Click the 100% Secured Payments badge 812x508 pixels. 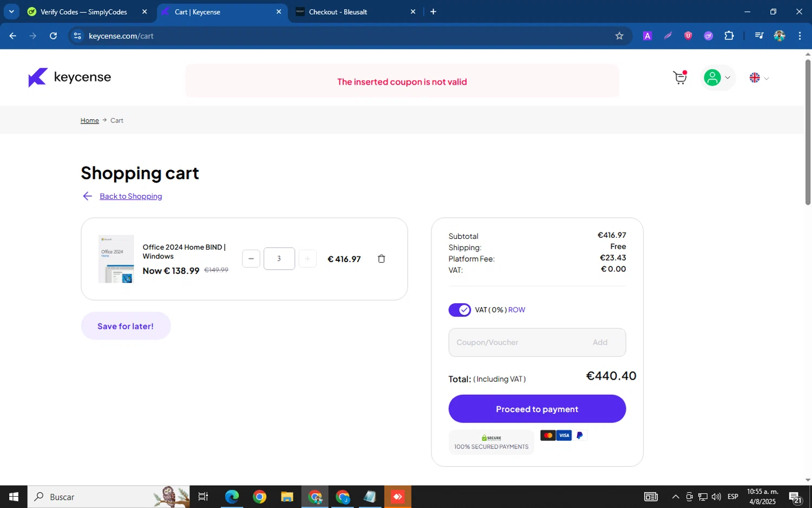(x=491, y=442)
